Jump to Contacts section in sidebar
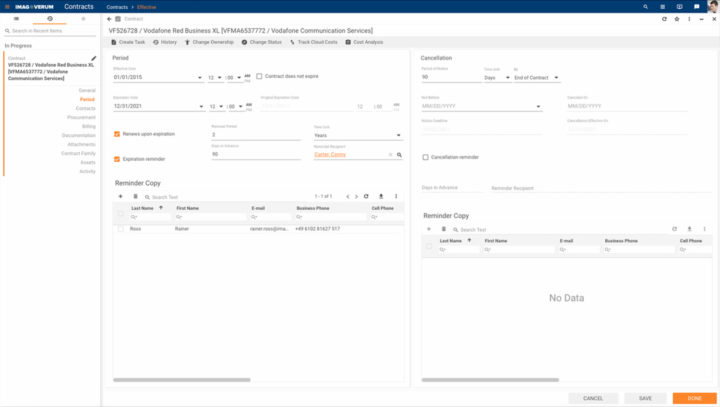Viewport: 720px width, 407px height. (x=85, y=108)
